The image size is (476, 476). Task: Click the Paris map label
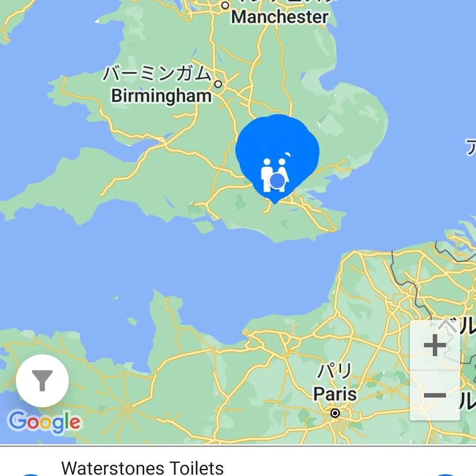[335, 394]
